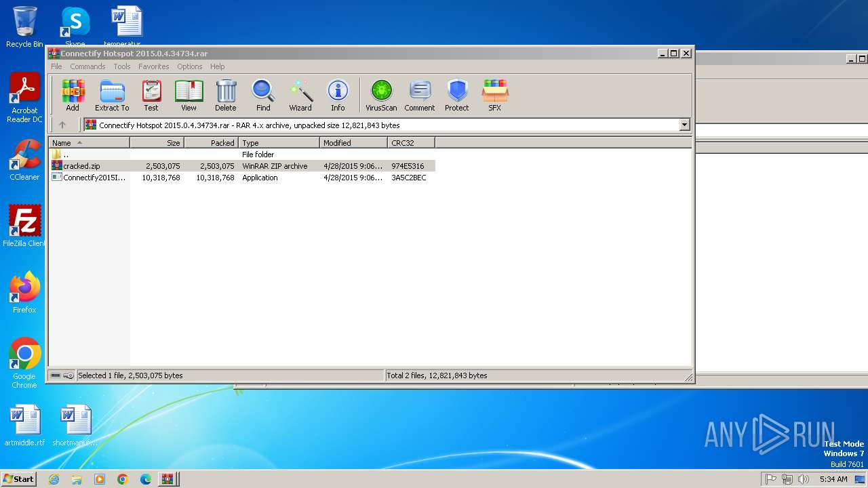Open Recycle Bin desktop icon
The height and width of the screenshot is (488, 868).
click(24, 27)
